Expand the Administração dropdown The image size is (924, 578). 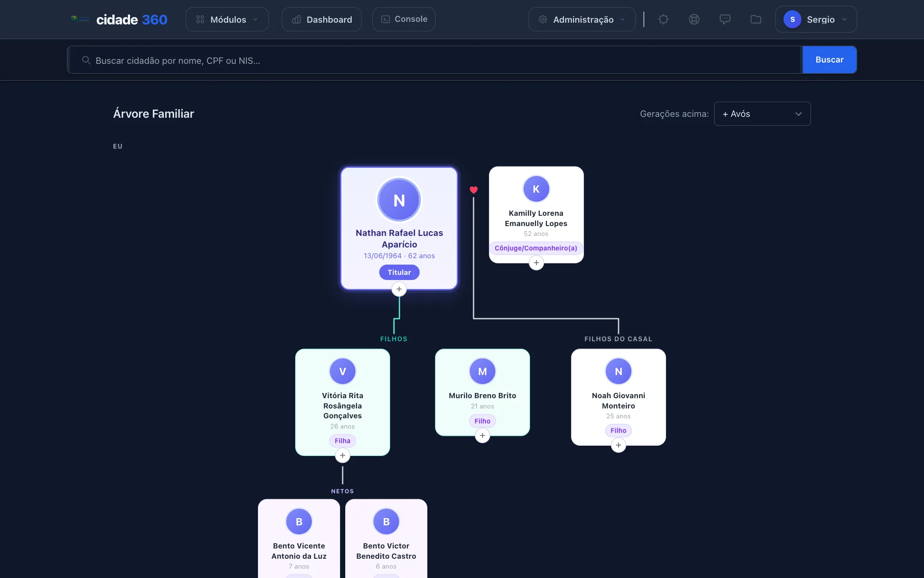(x=582, y=19)
